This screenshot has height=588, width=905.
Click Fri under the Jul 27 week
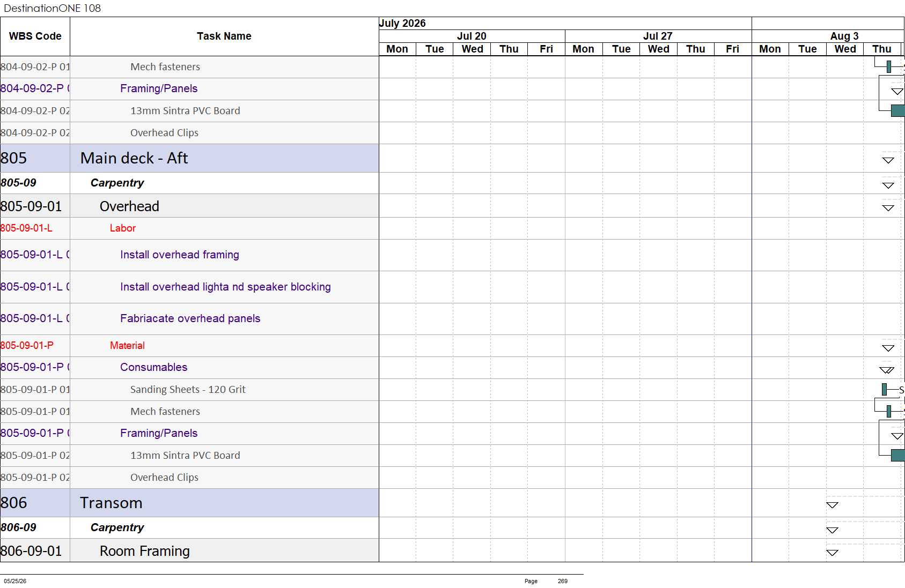[733, 49]
